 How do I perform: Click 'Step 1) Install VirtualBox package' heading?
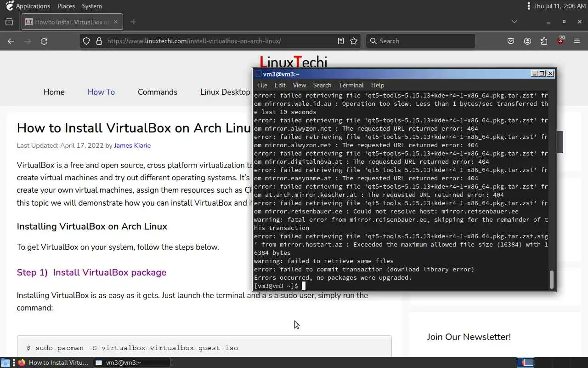91,272
